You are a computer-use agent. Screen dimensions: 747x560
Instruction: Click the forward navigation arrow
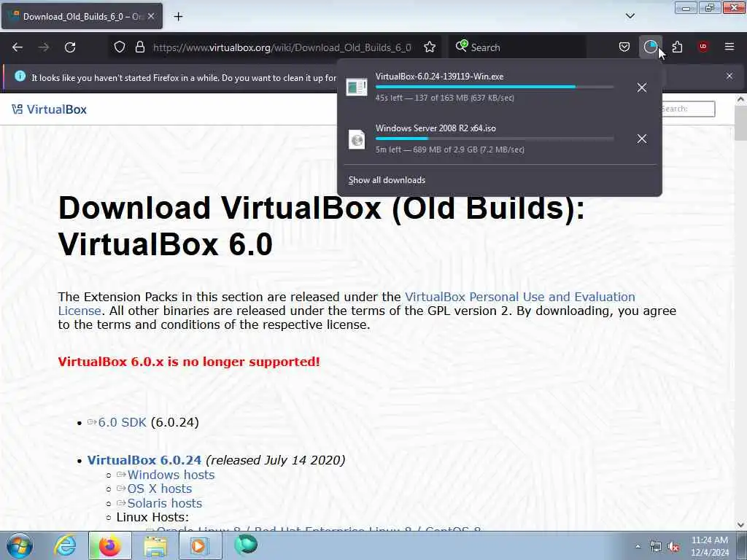tap(44, 47)
